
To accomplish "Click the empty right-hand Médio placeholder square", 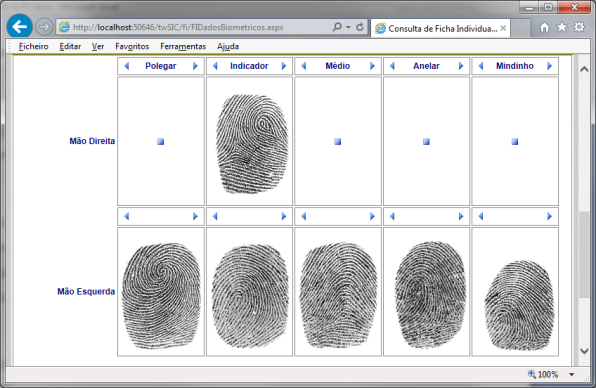I will pos(338,142).
